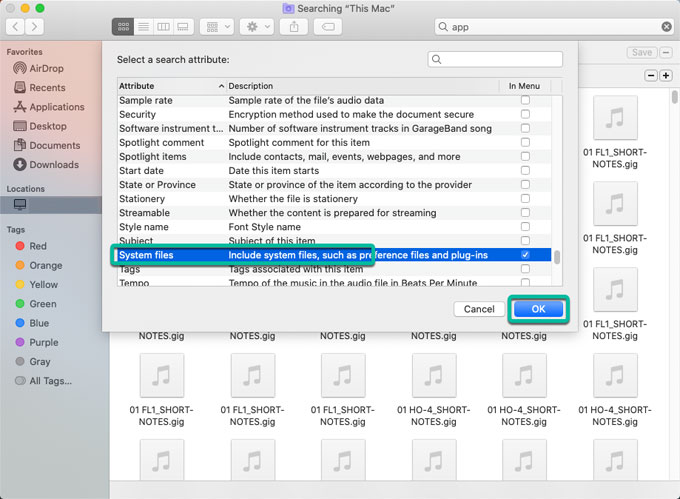Confirm the dialog with OK
Viewport: 680px width, 499px height.
[538, 309]
